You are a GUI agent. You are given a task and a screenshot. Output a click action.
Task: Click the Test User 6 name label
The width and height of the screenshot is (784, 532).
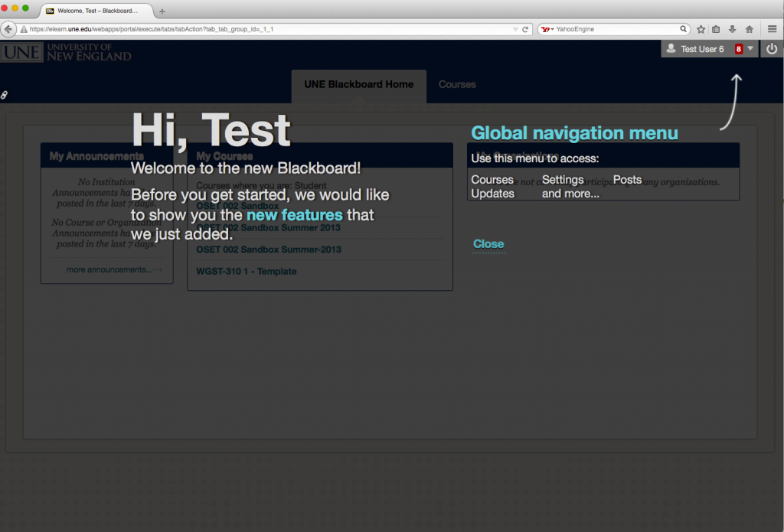[702, 49]
